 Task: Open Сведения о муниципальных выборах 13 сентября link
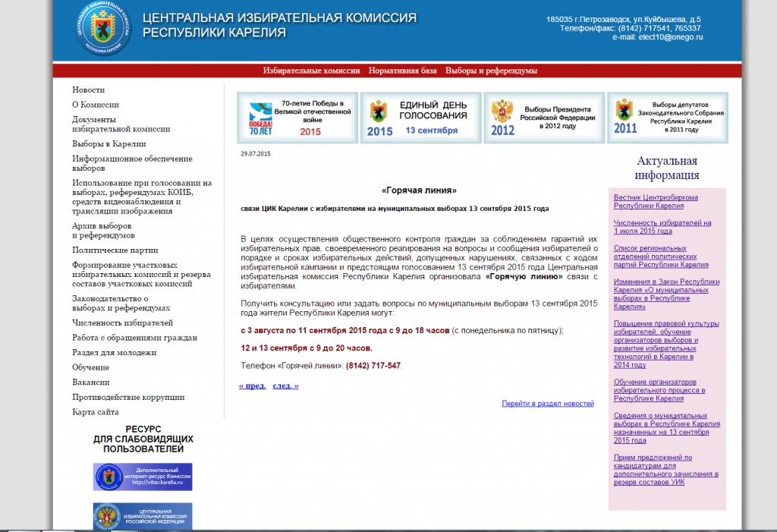[666, 428]
